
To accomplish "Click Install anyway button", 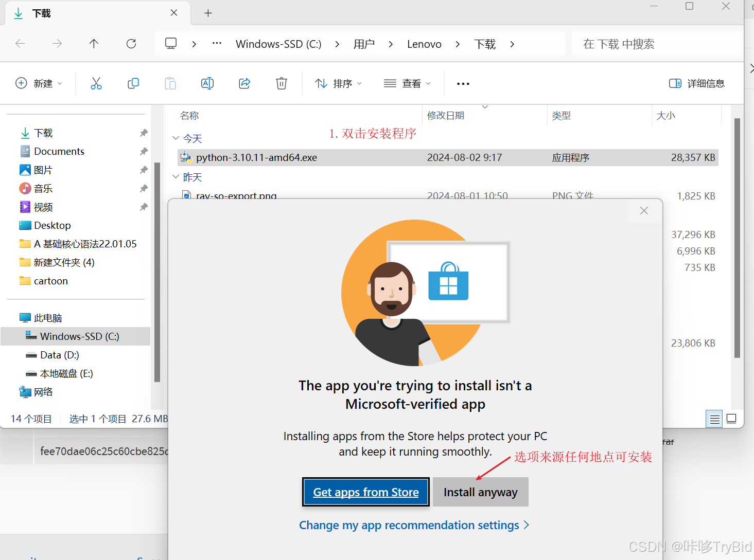I will point(481,492).
